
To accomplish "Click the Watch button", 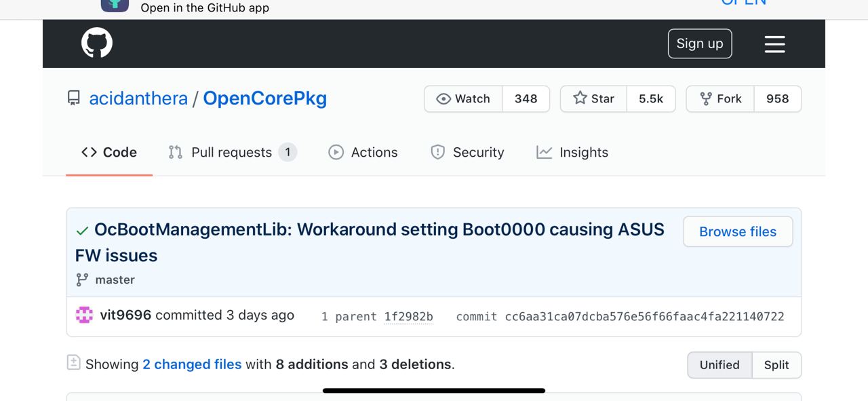I will [463, 99].
